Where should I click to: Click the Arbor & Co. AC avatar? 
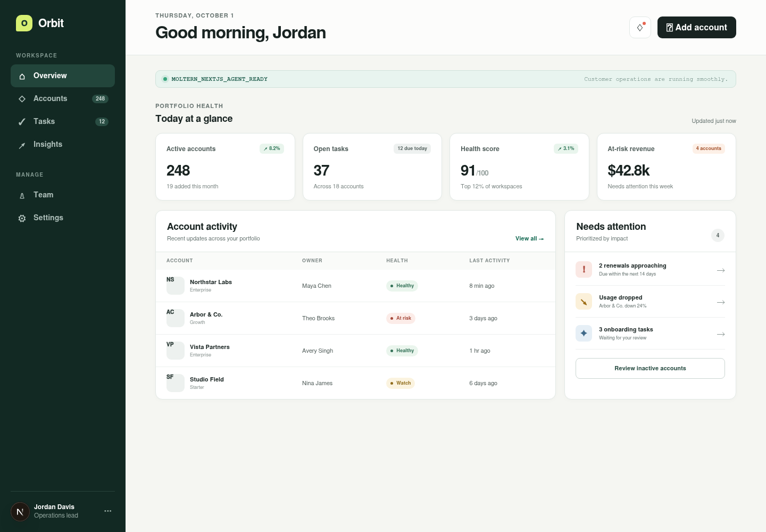[176, 318]
